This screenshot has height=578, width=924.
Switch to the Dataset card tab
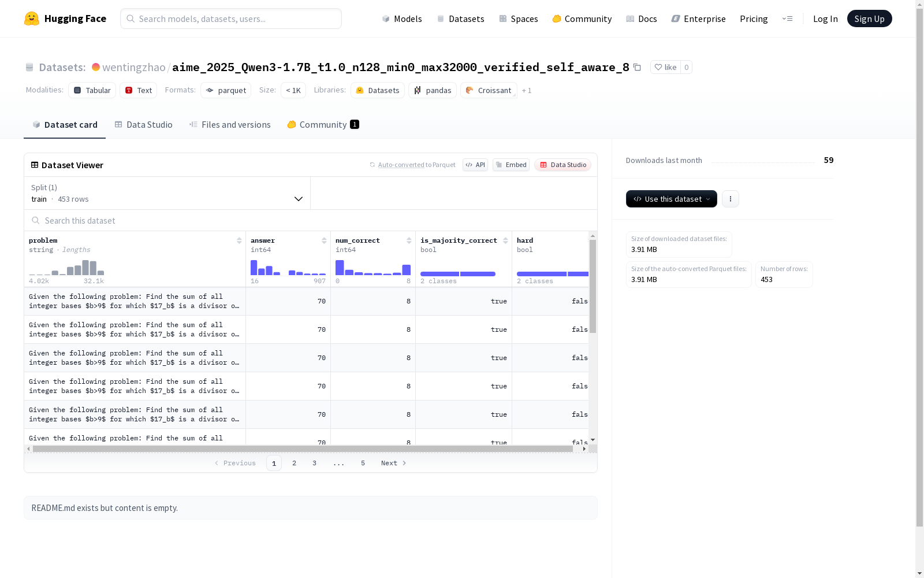pyautogui.click(x=65, y=125)
